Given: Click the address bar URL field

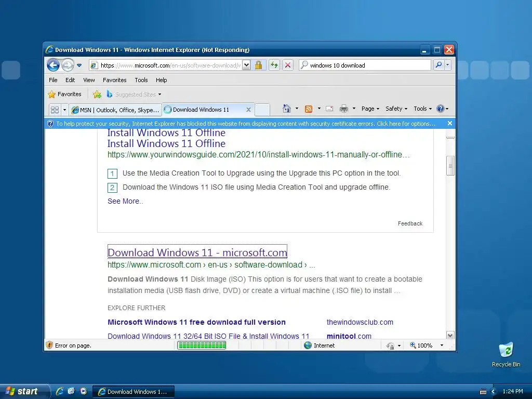Looking at the screenshot, I should coord(166,65).
